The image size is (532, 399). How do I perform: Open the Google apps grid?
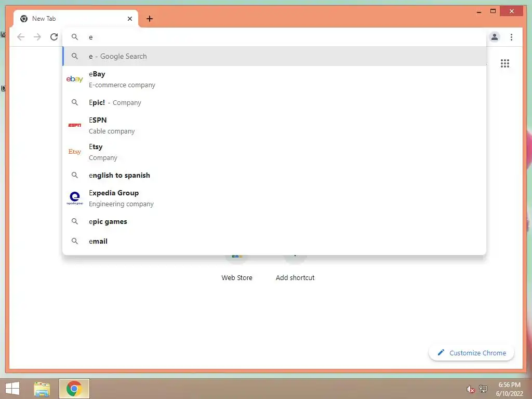coord(505,63)
